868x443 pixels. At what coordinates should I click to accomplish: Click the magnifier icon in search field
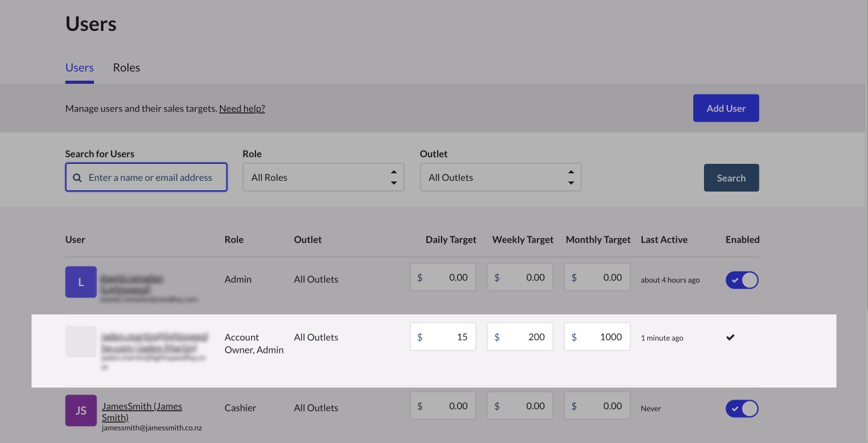coord(78,178)
